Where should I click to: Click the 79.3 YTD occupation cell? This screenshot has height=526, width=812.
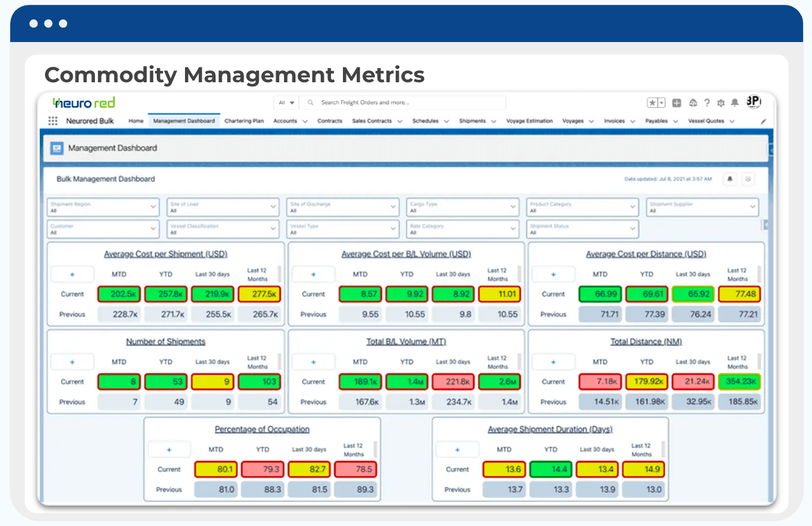coord(263,470)
